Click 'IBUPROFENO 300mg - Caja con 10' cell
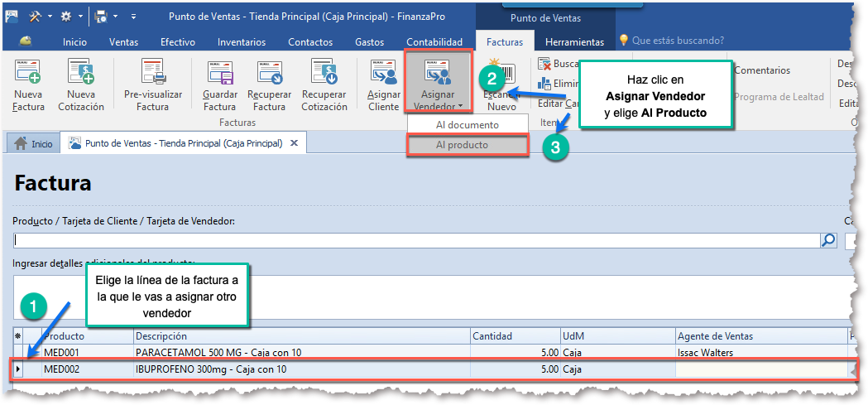 coord(302,369)
